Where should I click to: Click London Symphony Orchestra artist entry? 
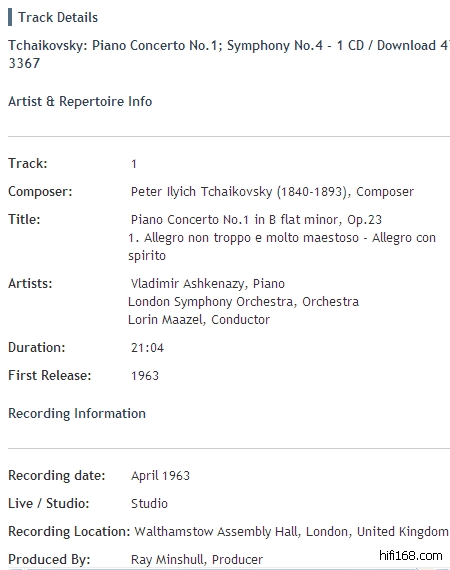pos(243,302)
